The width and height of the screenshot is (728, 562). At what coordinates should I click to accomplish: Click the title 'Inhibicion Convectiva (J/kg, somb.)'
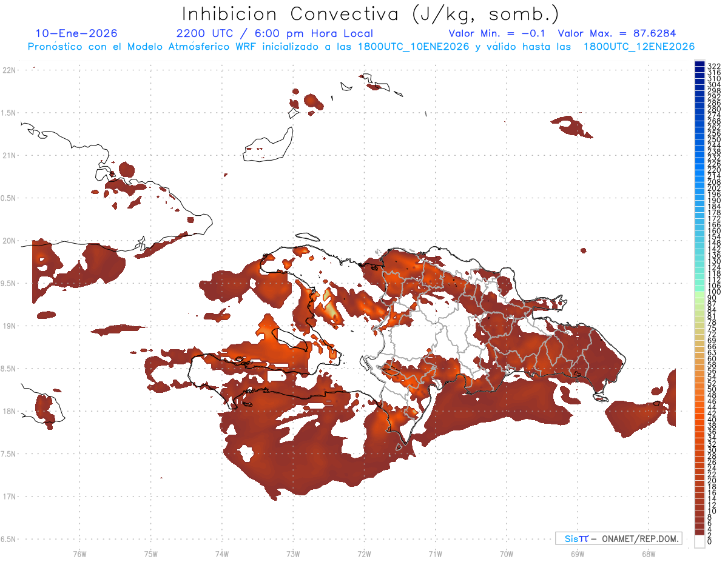pyautogui.click(x=371, y=14)
